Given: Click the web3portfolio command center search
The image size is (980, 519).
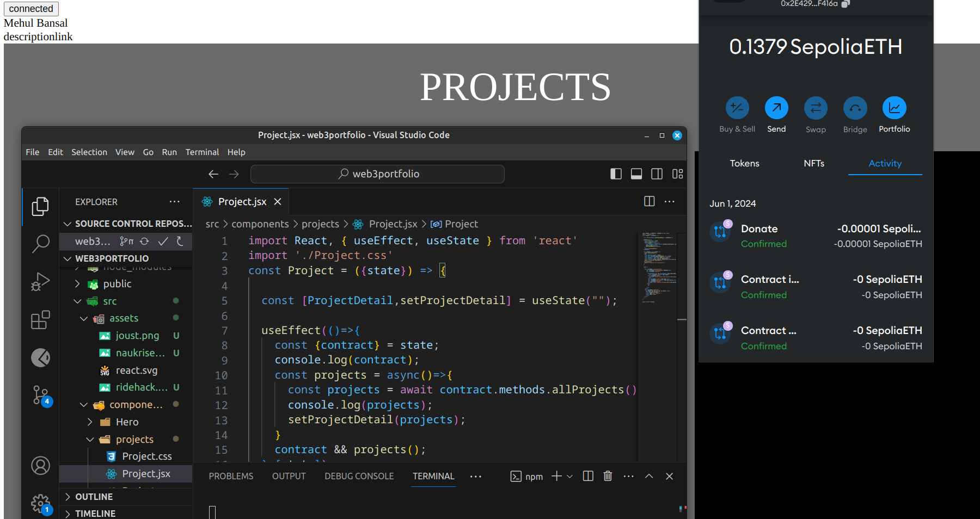Looking at the screenshot, I should [377, 174].
